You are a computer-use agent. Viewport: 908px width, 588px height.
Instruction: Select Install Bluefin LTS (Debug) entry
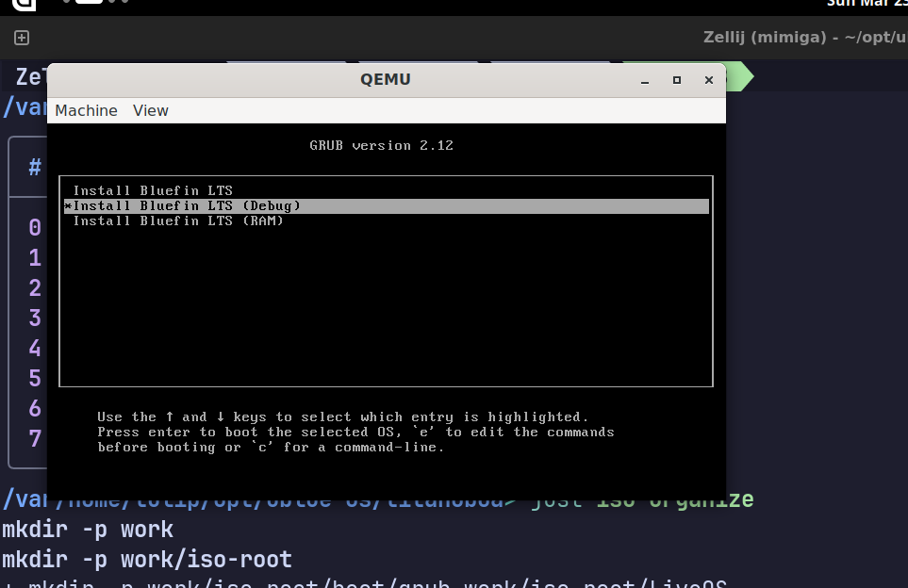[x=387, y=206]
